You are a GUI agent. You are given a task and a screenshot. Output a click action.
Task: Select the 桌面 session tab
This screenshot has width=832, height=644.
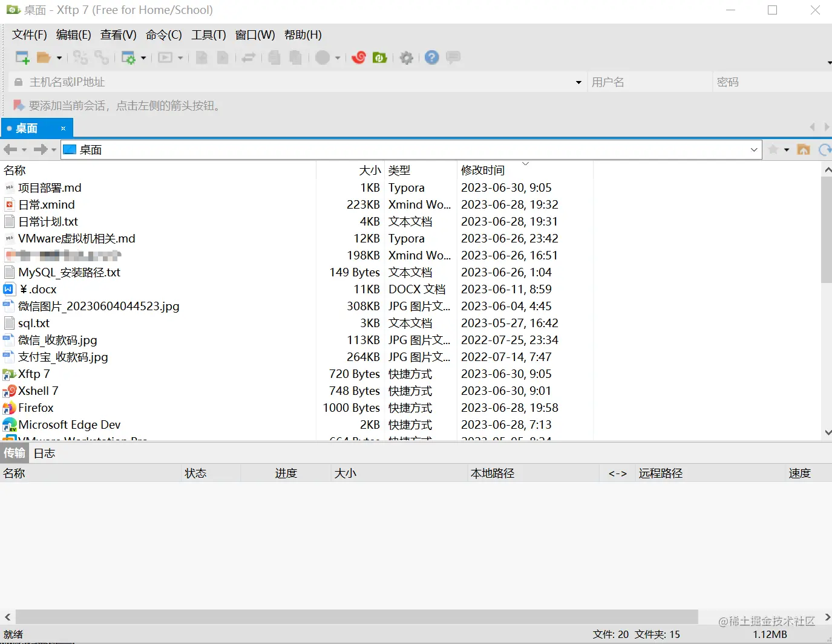coord(37,128)
